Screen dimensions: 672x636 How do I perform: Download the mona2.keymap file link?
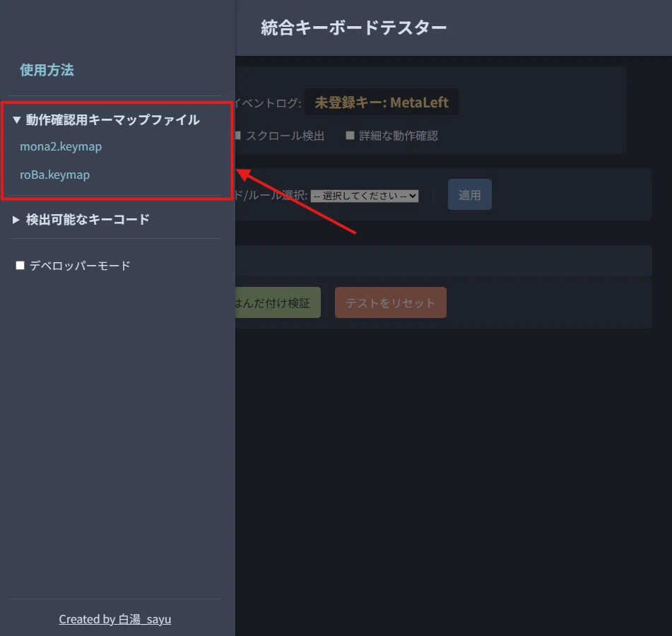(x=61, y=146)
